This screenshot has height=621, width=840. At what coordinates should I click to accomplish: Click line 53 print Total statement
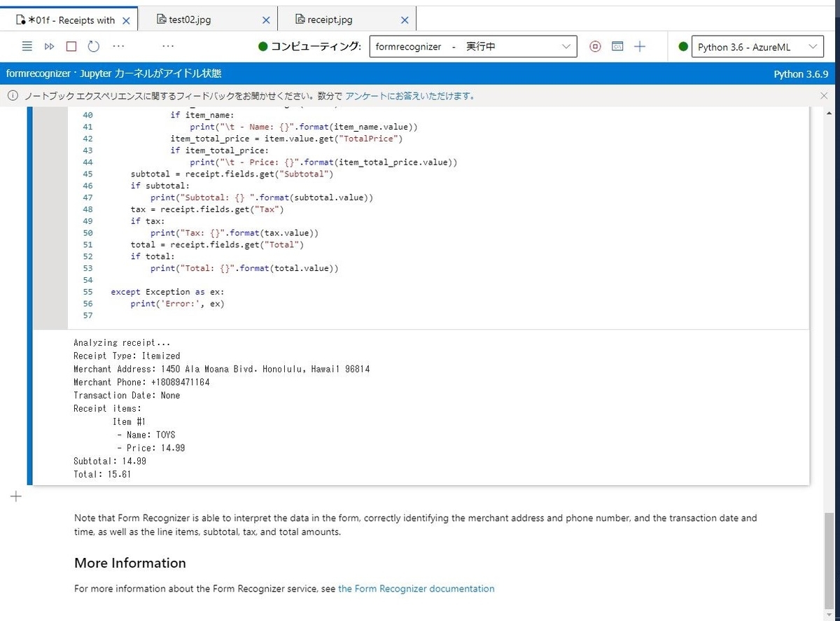(x=244, y=268)
